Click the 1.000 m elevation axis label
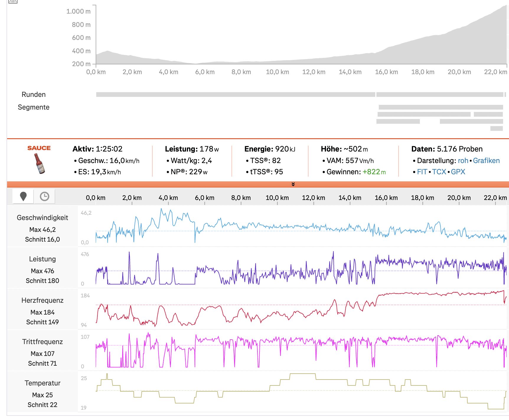The image size is (509, 420). [79, 12]
